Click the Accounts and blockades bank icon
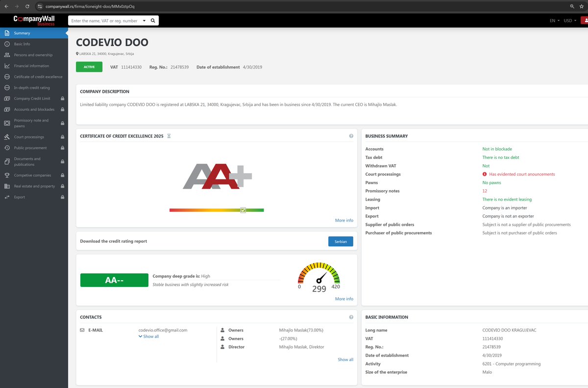 coord(7,109)
